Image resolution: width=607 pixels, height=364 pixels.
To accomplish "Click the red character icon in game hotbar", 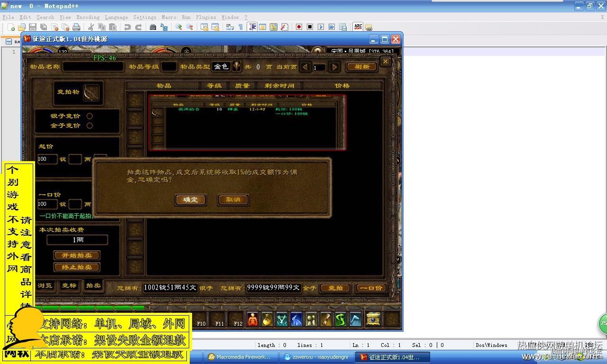I will click(x=253, y=319).
